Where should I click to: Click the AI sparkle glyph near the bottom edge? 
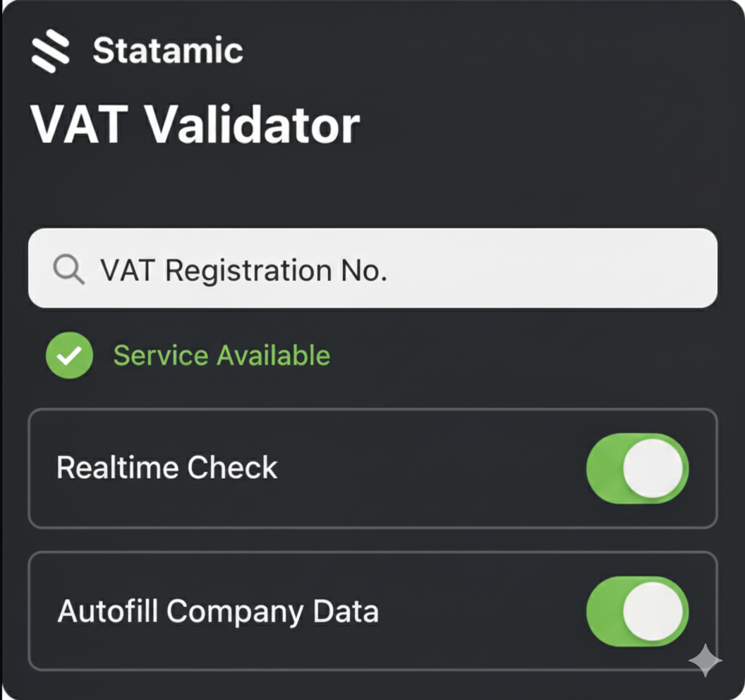(704, 660)
